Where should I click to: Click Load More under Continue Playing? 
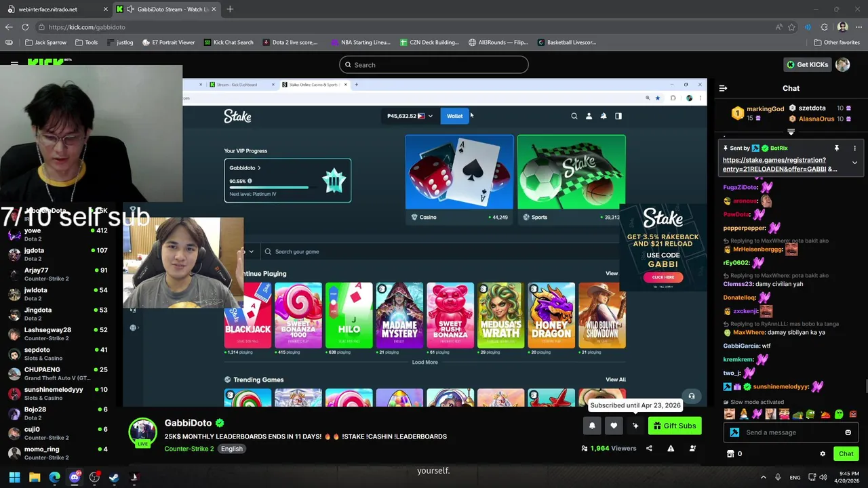pos(425,362)
